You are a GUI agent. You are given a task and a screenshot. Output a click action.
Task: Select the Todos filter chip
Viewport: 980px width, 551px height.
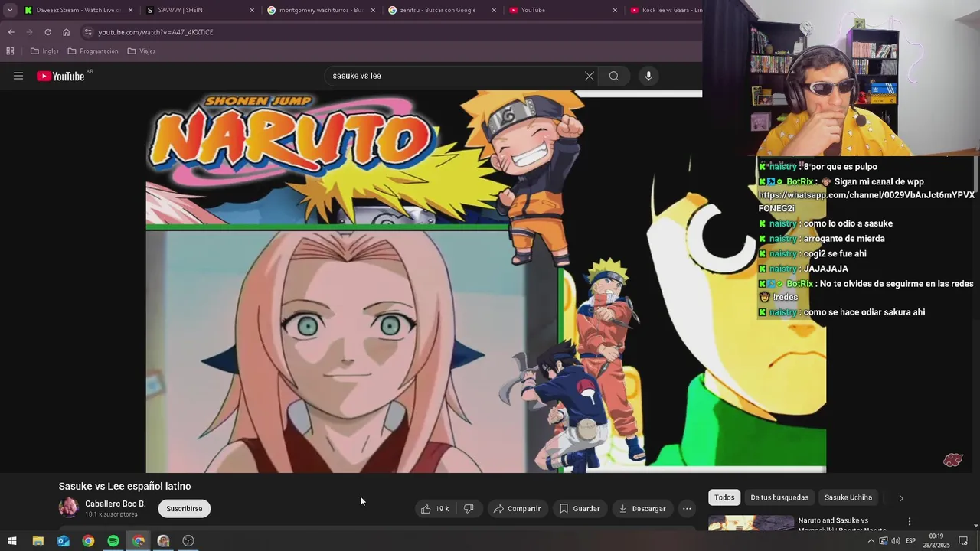[x=724, y=497]
